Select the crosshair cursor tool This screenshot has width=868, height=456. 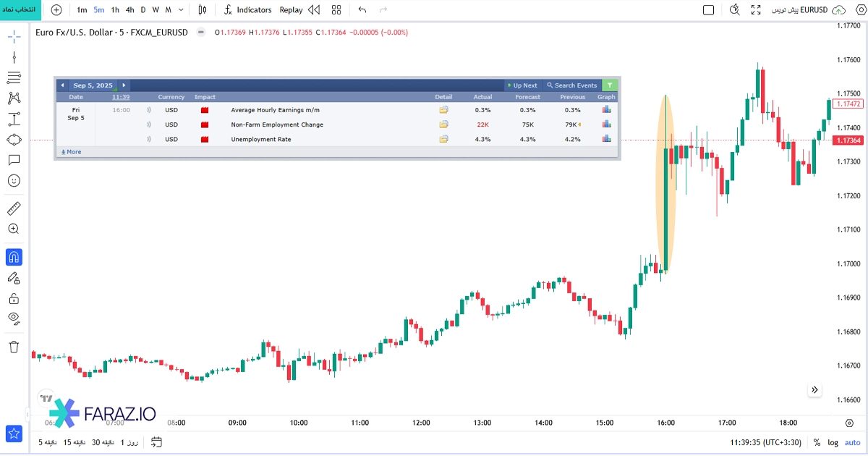(x=14, y=37)
